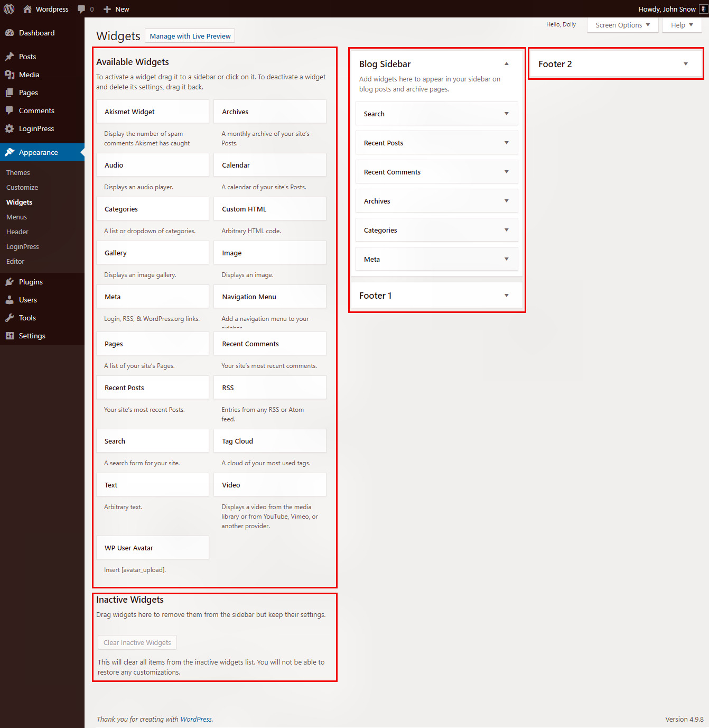This screenshot has height=728, width=709.
Task: Open the comments bubble icon in the admin bar
Action: click(x=81, y=9)
